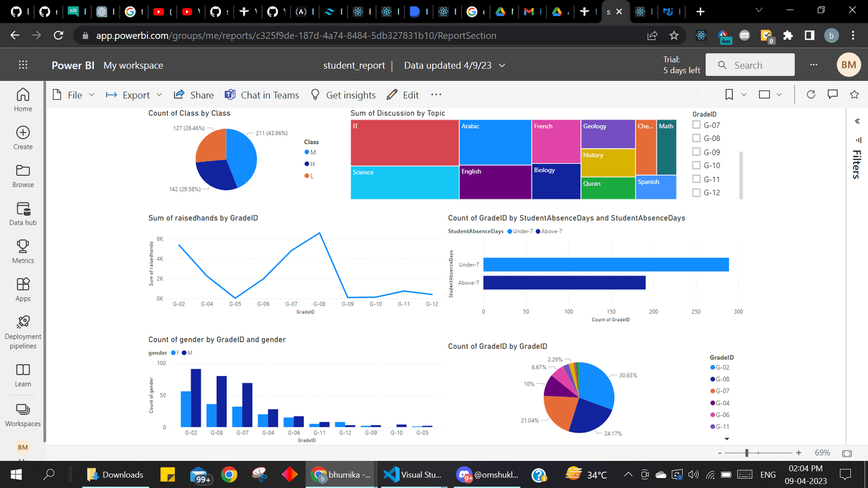The image size is (868, 488).
Task: Open Deployment pipelines
Action: coord(23,332)
